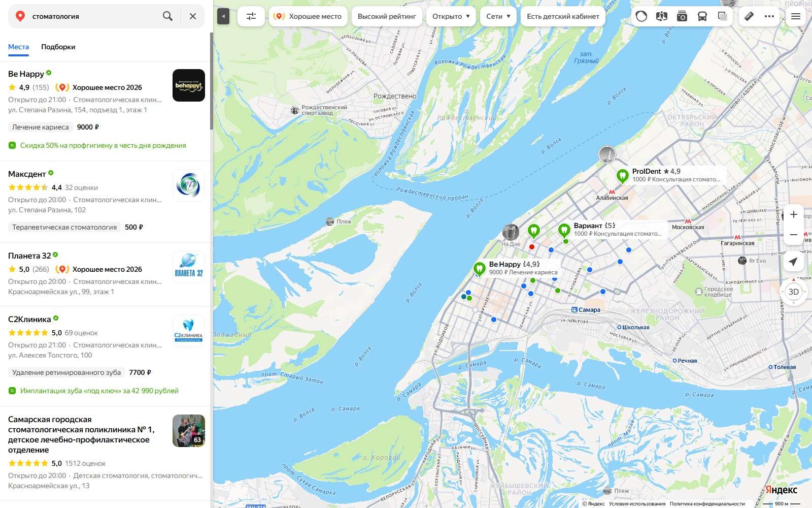Enable street panoramas layer
This screenshot has height=508, width=812.
click(x=661, y=16)
